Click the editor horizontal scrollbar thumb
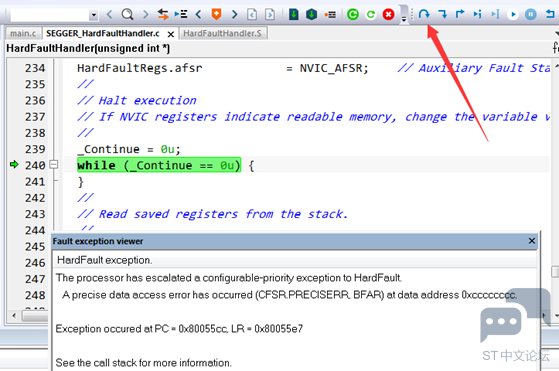 (35, 315)
